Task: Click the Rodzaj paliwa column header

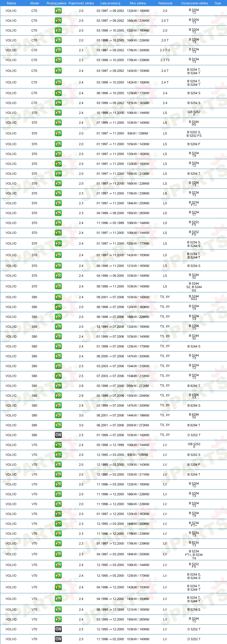Action: [x=56, y=3]
